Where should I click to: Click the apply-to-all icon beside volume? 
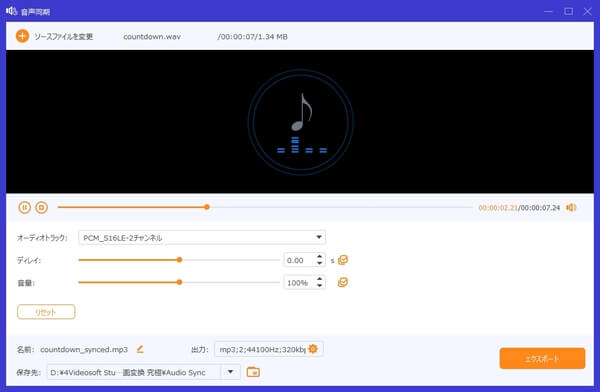click(343, 283)
